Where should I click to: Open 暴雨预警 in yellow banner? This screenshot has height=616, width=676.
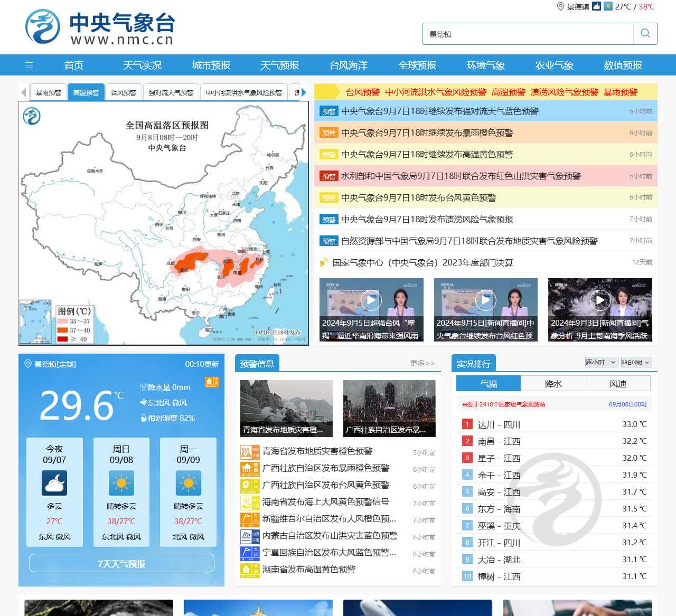621,92
